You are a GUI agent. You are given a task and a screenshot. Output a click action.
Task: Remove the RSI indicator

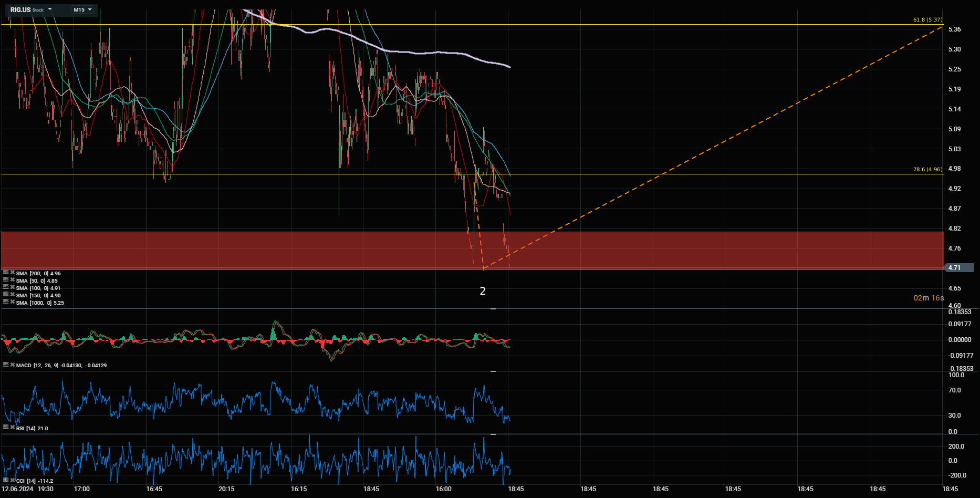pyautogui.click(x=12, y=428)
